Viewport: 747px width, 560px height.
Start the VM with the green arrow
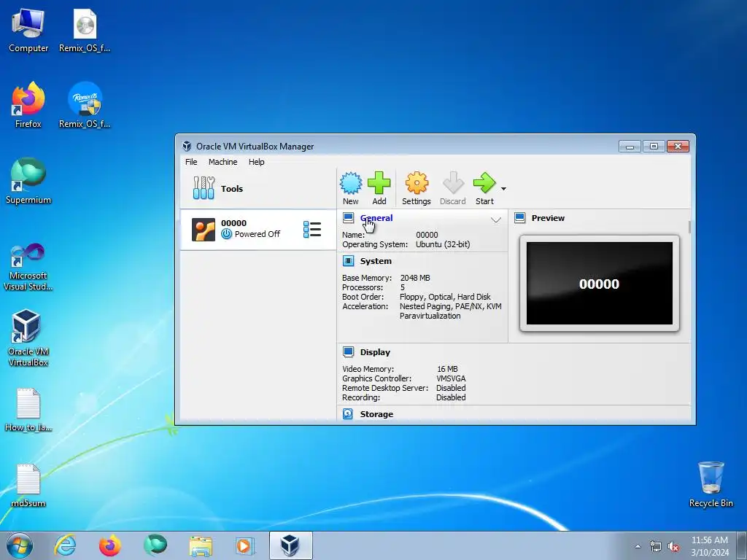[x=484, y=189]
